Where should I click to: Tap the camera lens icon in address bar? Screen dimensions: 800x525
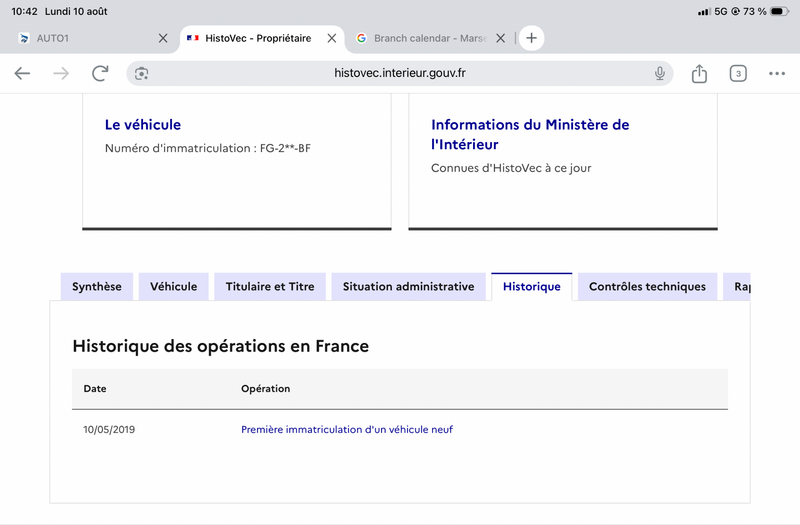click(x=141, y=73)
